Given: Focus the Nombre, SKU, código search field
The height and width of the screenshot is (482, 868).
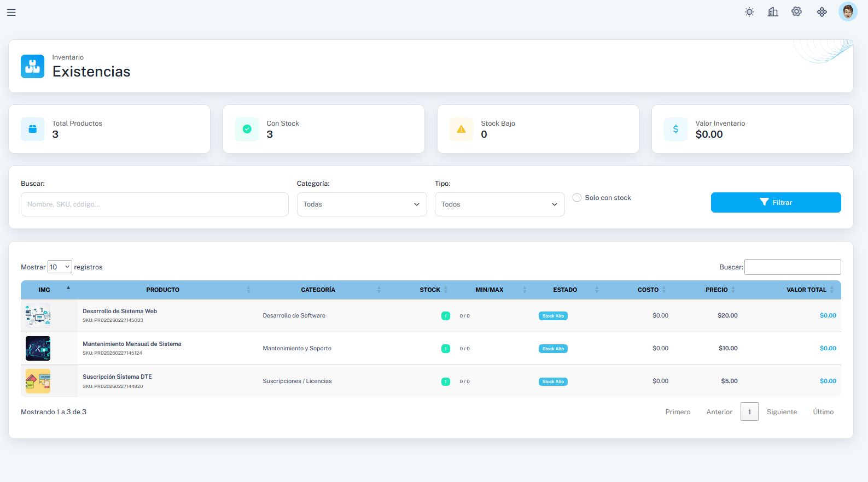Looking at the screenshot, I should [x=154, y=204].
